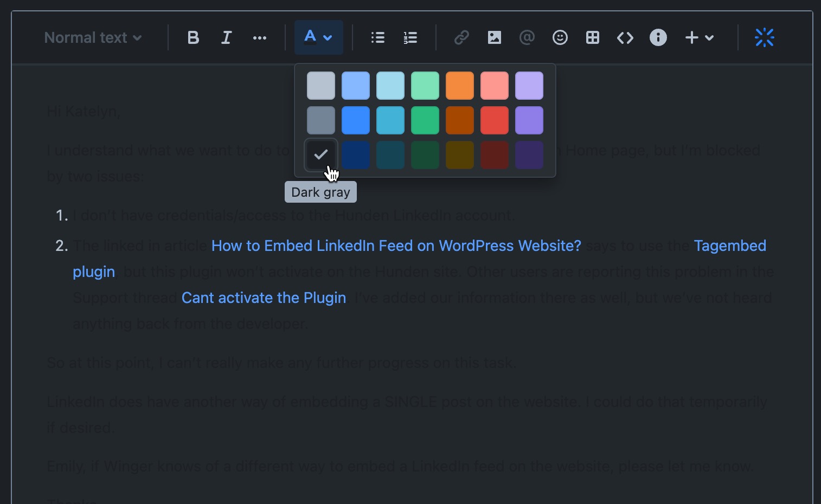Screen dimensions: 821x504
Task: Insert an image
Action: (x=494, y=37)
